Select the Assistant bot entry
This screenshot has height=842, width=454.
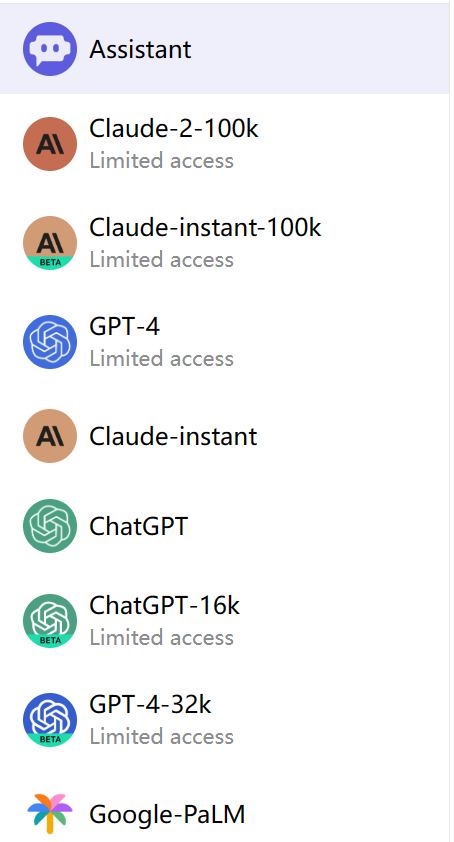click(x=225, y=49)
